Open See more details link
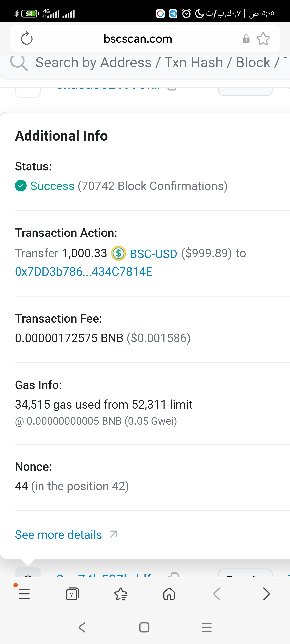 click(59, 535)
